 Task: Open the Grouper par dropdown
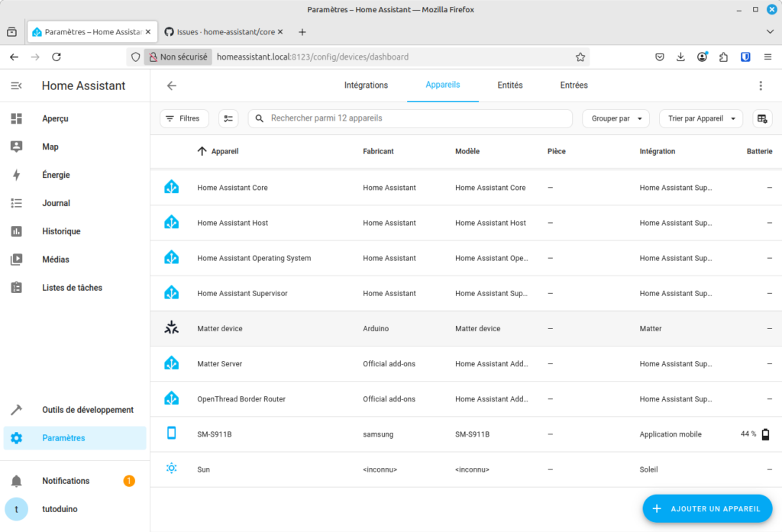click(616, 118)
